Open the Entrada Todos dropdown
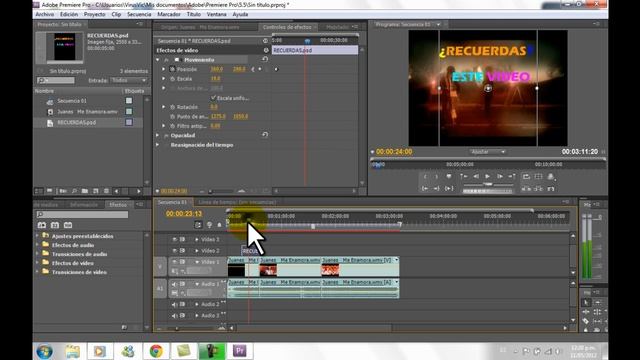 point(129,80)
